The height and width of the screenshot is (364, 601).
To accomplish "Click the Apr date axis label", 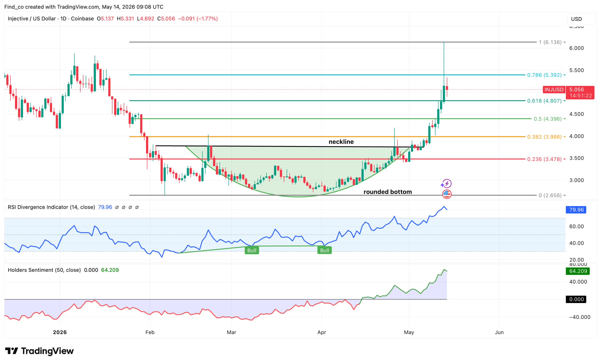I will pyautogui.click(x=322, y=332).
